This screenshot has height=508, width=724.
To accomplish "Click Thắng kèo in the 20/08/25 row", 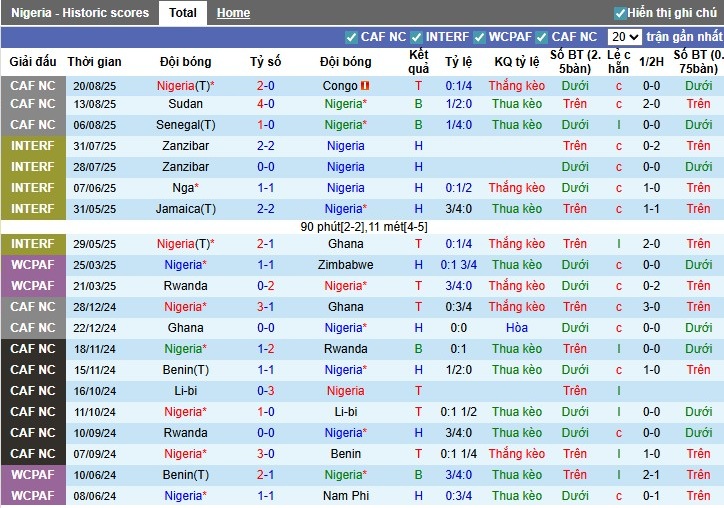I will tap(517, 86).
